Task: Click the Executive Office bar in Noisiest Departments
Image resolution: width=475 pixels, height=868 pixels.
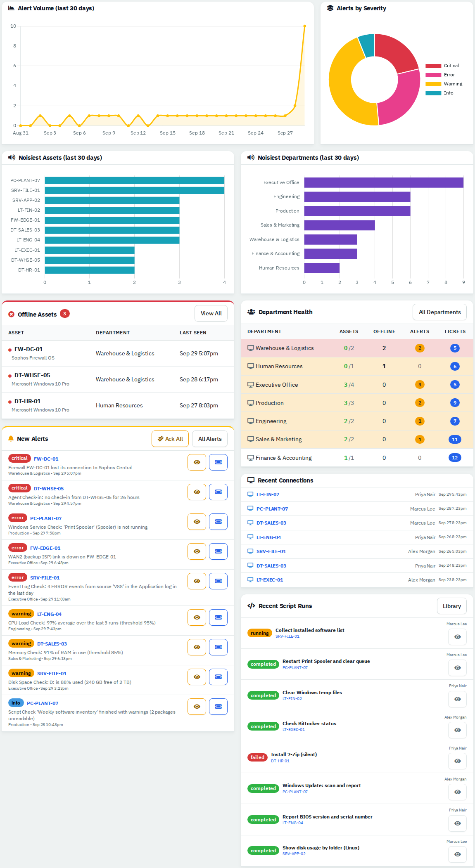Action: [x=384, y=182]
